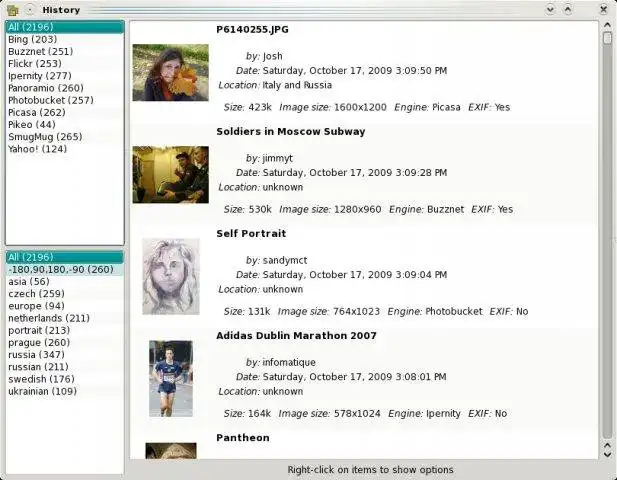
Task: Select Flickr (253) engine filter
Action: tap(65, 64)
